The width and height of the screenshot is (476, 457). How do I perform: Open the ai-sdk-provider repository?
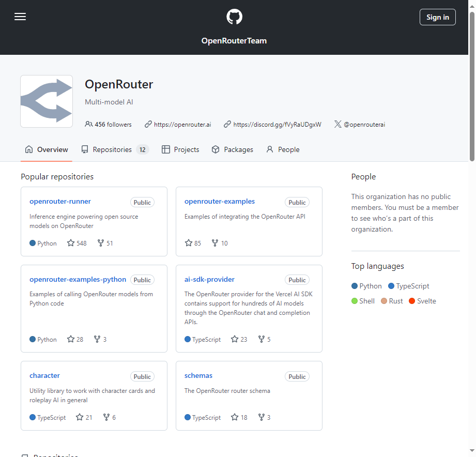pyautogui.click(x=209, y=279)
